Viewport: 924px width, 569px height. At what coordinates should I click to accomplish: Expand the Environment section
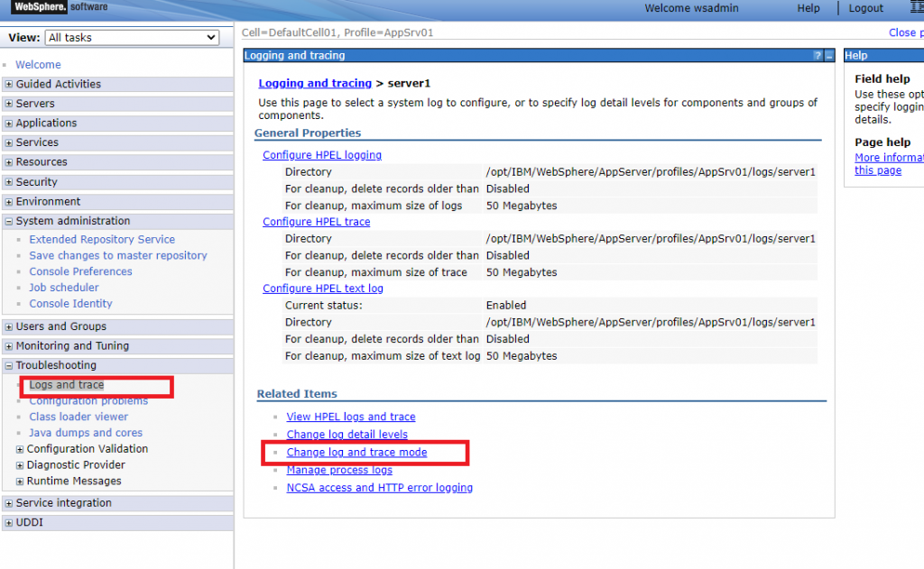pyautogui.click(x=9, y=201)
